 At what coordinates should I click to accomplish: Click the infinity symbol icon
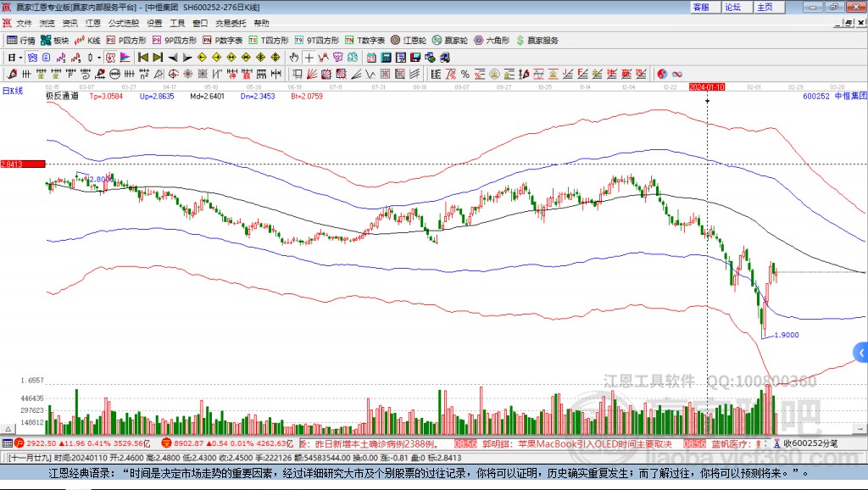coord(677,74)
